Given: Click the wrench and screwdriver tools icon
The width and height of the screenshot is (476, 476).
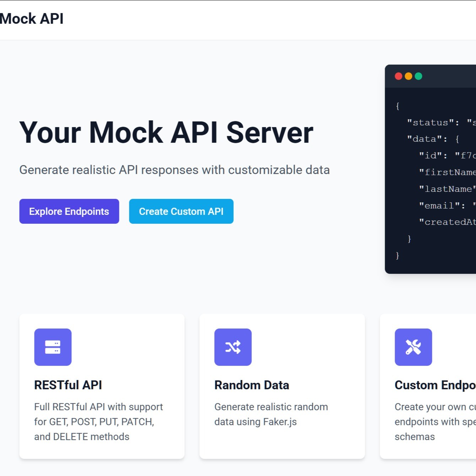Looking at the screenshot, I should click(x=413, y=347).
